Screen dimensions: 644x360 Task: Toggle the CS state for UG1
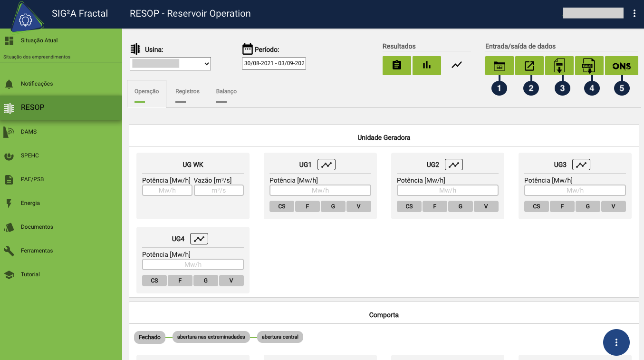pyautogui.click(x=282, y=206)
